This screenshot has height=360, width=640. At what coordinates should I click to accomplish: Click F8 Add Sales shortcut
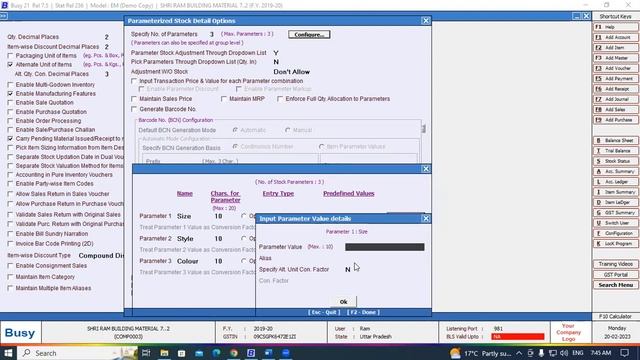pos(616,109)
